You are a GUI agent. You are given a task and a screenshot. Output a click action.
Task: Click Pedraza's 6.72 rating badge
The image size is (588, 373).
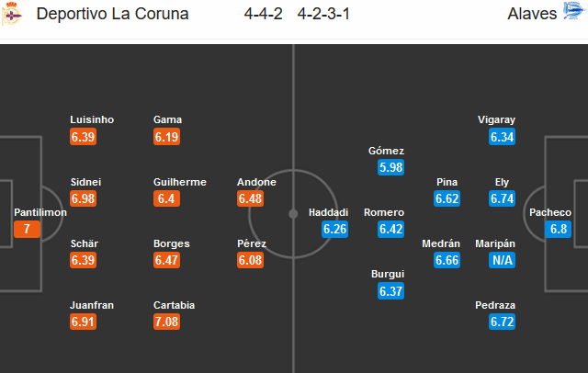(502, 322)
